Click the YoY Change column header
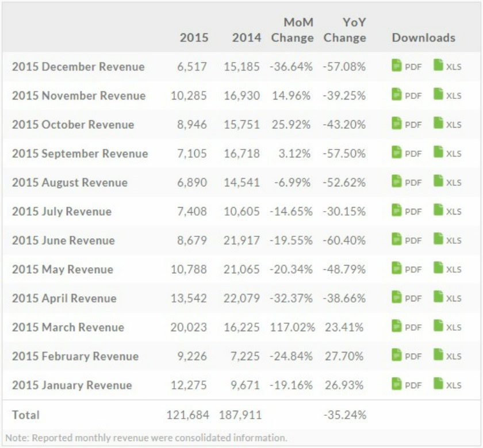This screenshot has width=483, height=448. click(x=344, y=30)
